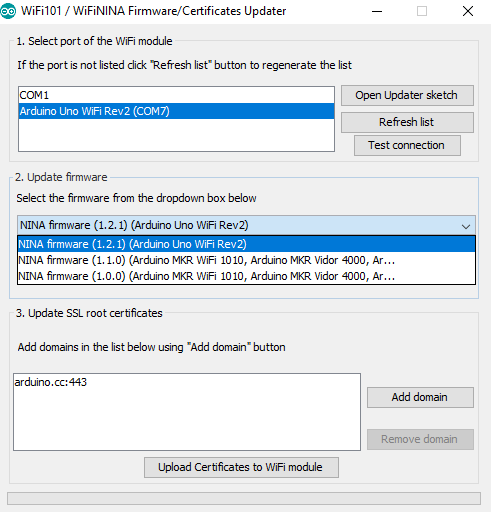Click empty area of the port list box
Image resolution: width=491 pixels, height=512 pixels.
pyautogui.click(x=176, y=135)
